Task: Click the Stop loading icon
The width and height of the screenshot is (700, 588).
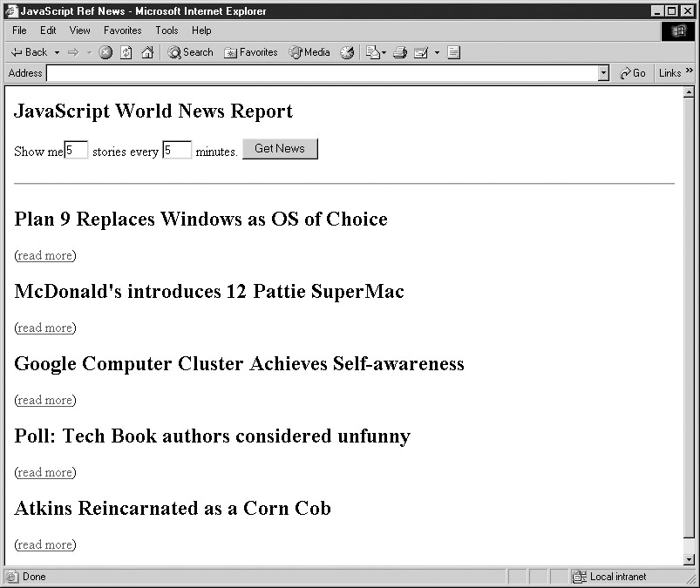Action: pos(105,52)
